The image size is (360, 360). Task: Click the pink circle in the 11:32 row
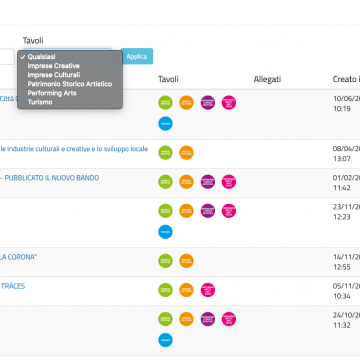pos(229,319)
